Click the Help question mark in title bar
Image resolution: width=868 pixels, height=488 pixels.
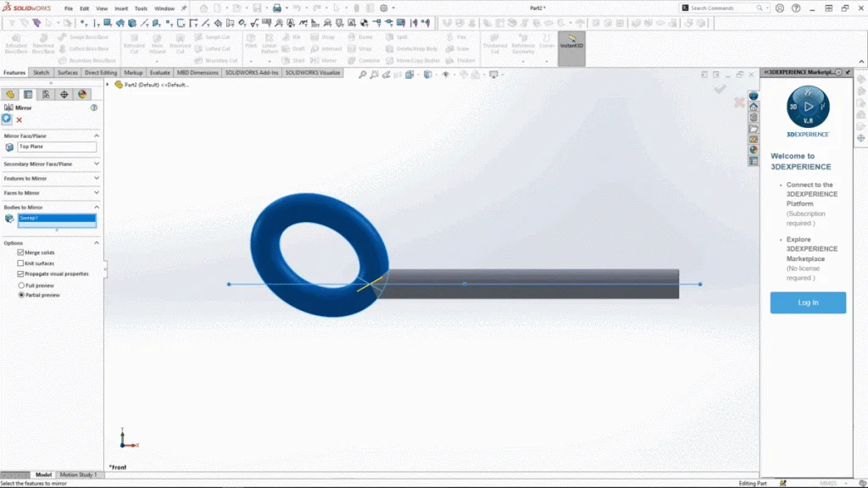(x=796, y=8)
